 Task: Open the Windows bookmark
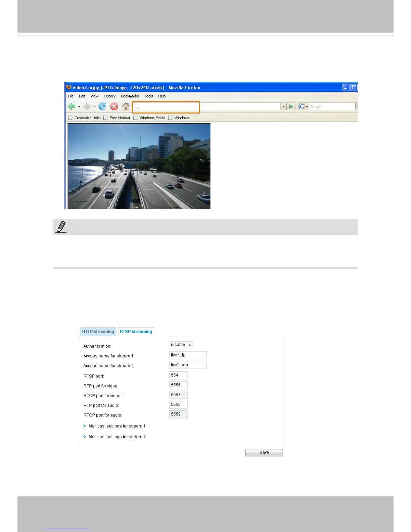(x=179, y=118)
